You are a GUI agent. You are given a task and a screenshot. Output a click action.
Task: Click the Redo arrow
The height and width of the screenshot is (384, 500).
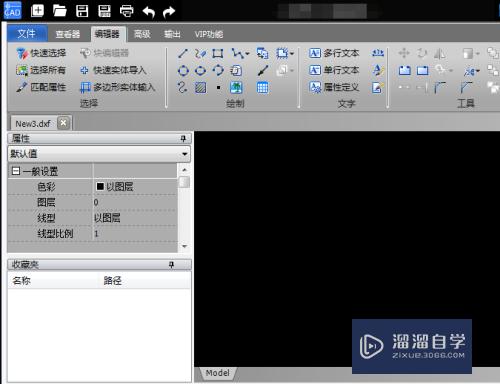(169, 12)
